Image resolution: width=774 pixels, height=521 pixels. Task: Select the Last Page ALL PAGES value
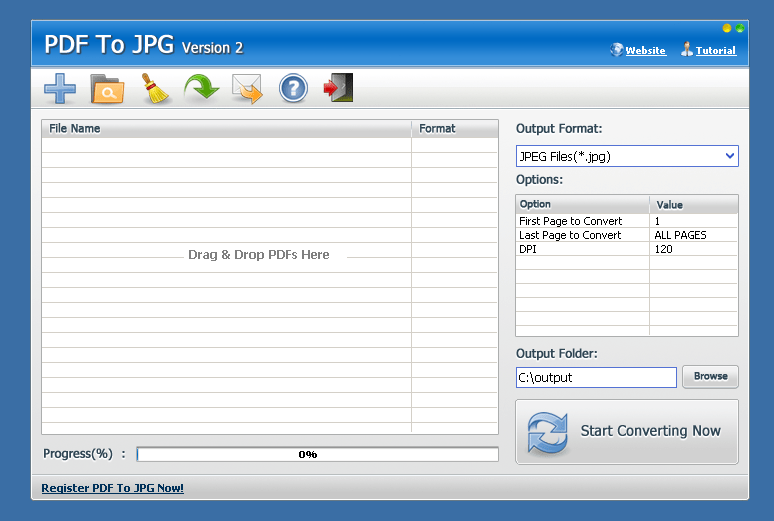click(x=693, y=235)
